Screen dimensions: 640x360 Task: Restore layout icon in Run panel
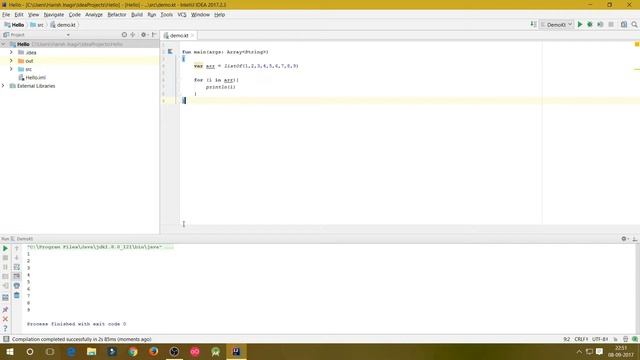click(5, 298)
